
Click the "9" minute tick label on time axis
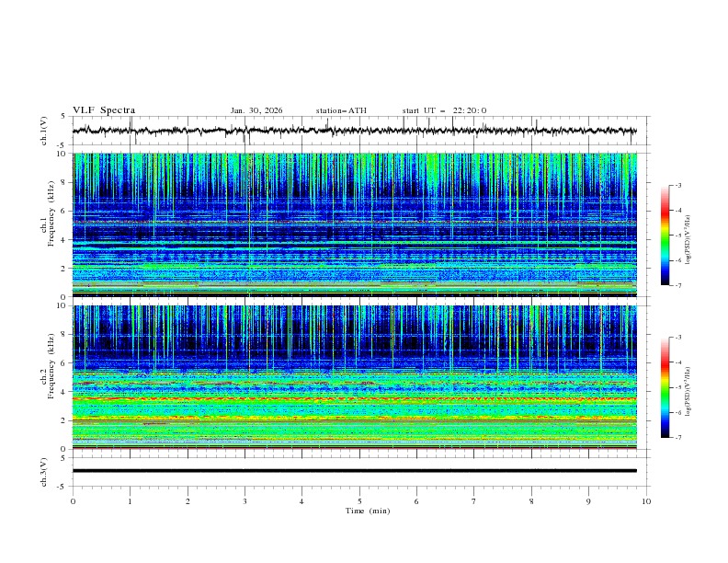(588, 501)
